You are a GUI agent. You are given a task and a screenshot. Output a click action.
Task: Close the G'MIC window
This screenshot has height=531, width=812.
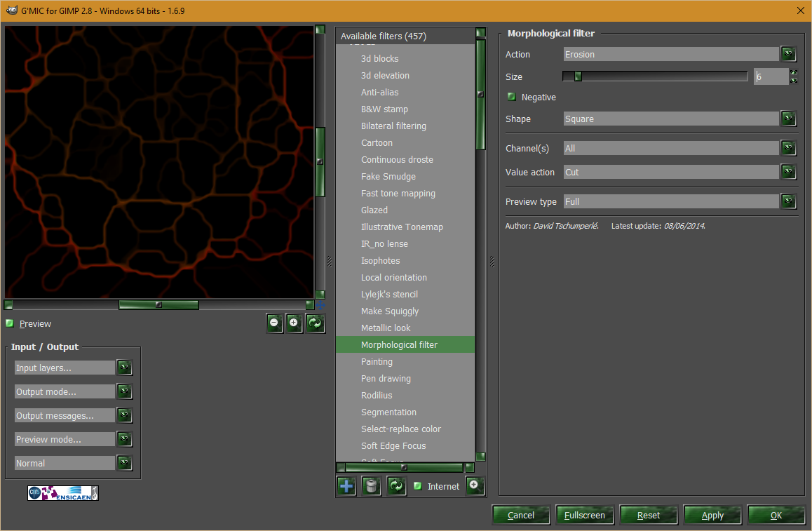point(800,11)
